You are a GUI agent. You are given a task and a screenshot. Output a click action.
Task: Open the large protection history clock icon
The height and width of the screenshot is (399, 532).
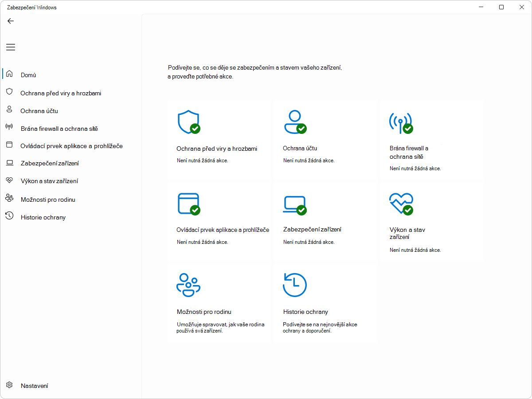pyautogui.click(x=295, y=285)
